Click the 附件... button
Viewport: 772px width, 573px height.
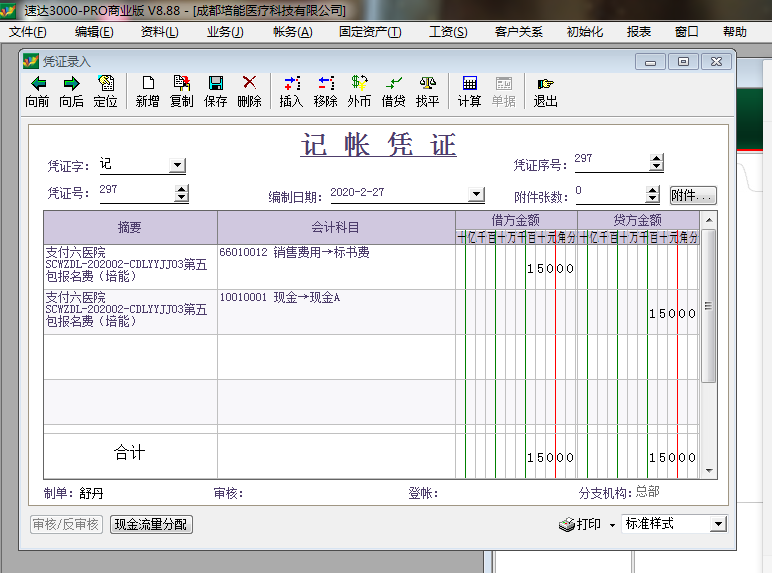point(692,196)
